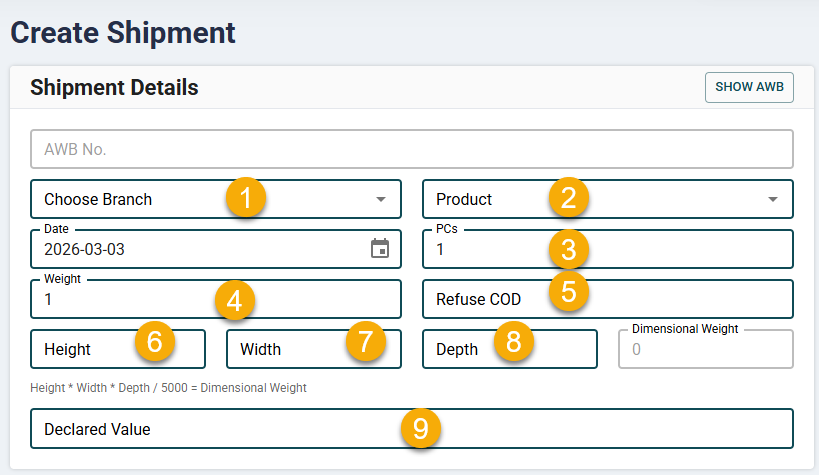Click the orange marker numbered 9

click(x=421, y=428)
